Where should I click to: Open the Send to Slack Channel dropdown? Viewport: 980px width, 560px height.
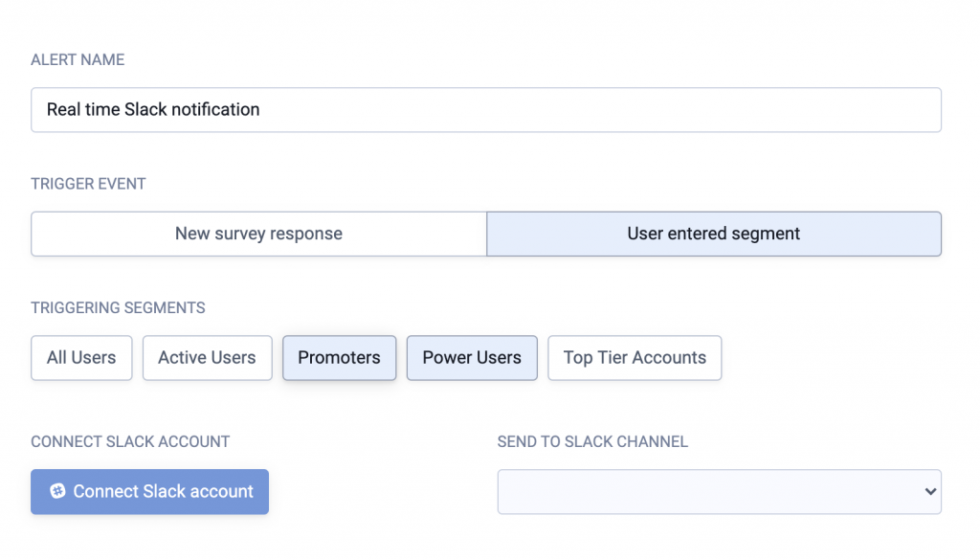tap(720, 492)
